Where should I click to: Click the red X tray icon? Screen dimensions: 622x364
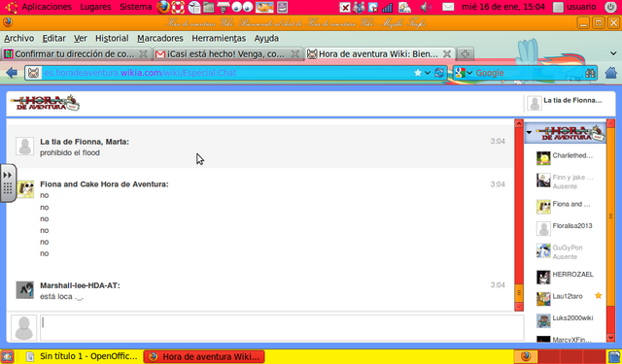[x=345, y=7]
